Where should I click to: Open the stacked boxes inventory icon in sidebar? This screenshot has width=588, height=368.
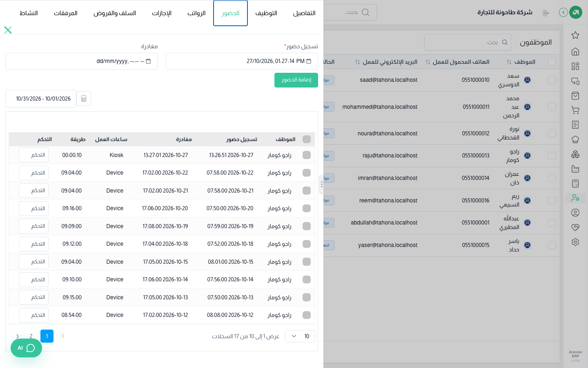[x=575, y=154]
